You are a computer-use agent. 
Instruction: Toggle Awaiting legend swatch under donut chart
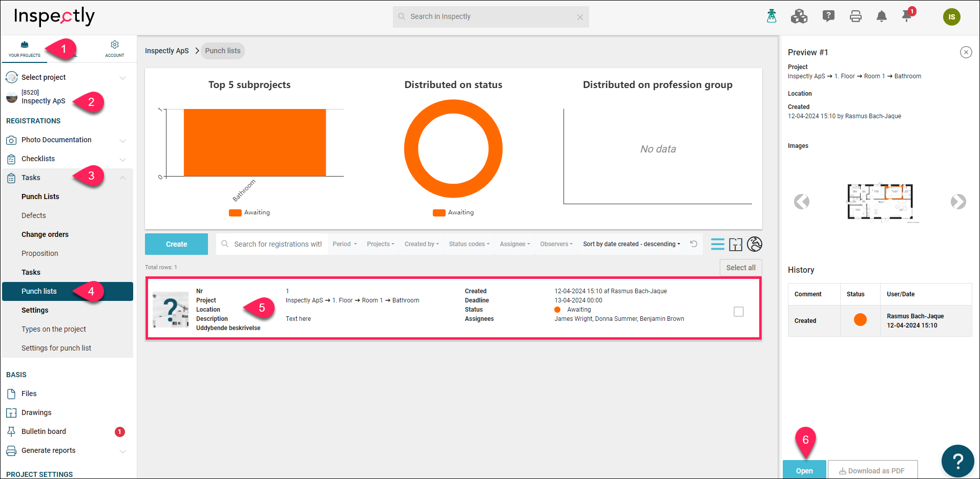pyautogui.click(x=439, y=213)
